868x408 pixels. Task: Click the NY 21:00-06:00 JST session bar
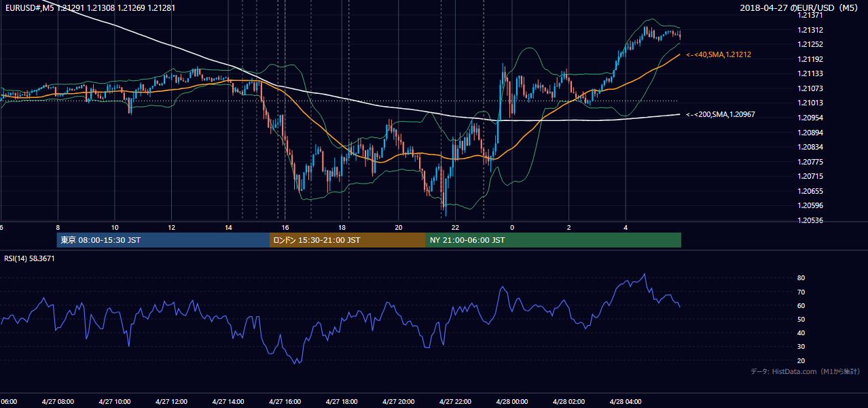[554, 240]
